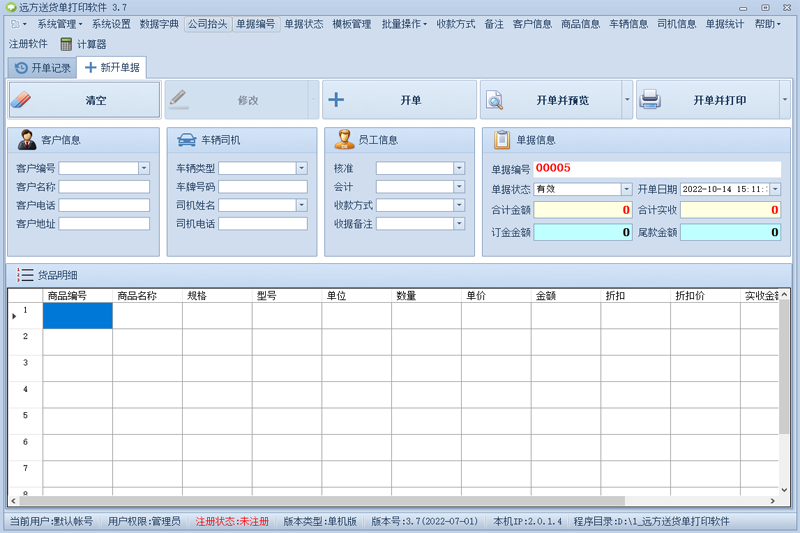Click the printer icon 开单并打印
The image size is (800, 533).
[x=651, y=99]
